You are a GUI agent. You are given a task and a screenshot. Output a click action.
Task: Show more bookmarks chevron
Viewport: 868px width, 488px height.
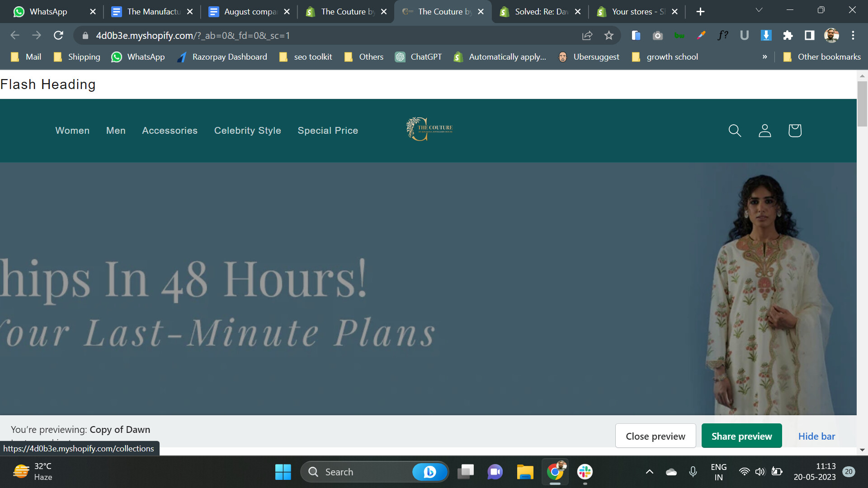[765, 57]
